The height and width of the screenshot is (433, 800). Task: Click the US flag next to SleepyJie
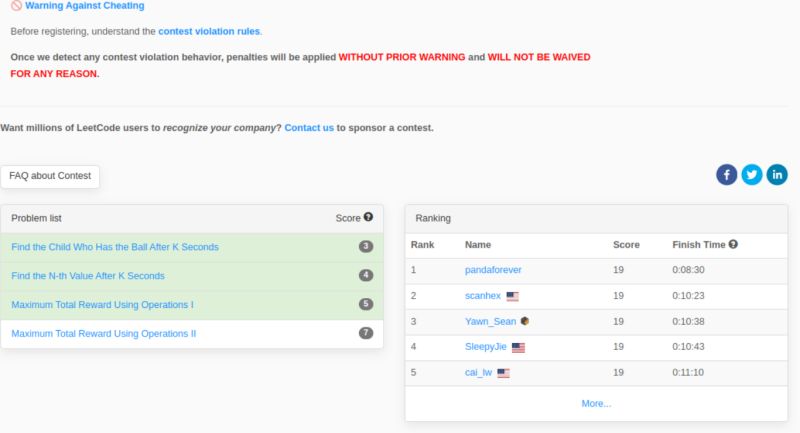(x=518, y=347)
